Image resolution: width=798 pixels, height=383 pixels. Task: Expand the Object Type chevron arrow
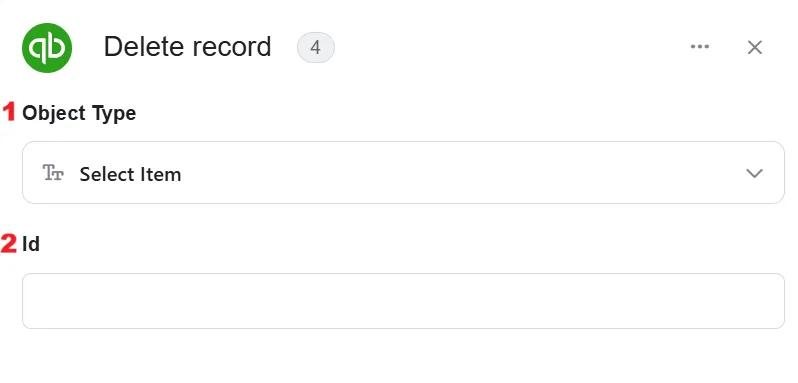754,173
